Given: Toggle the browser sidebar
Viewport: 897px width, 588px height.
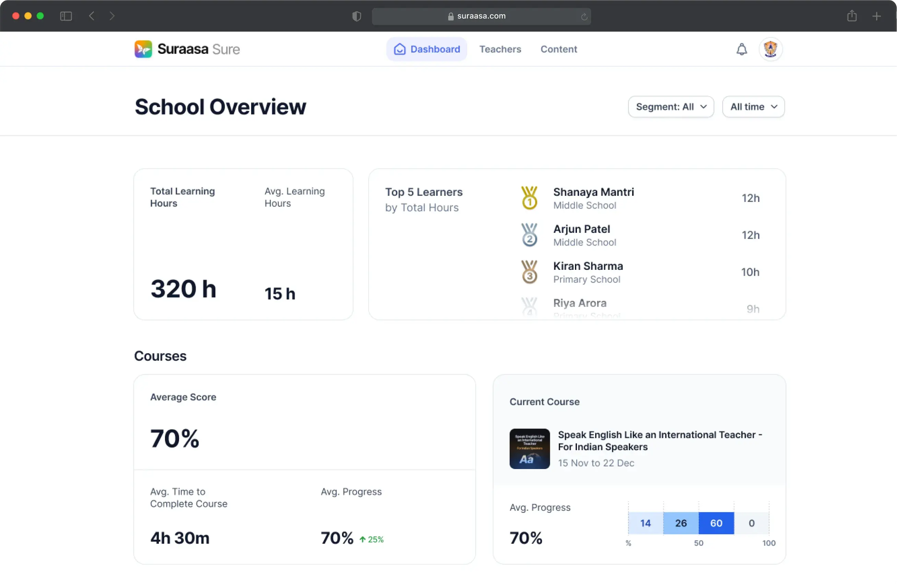Looking at the screenshot, I should [66, 16].
